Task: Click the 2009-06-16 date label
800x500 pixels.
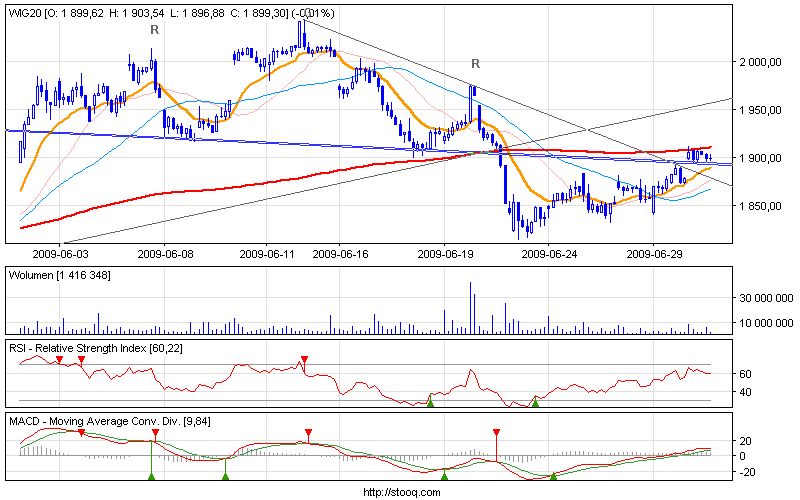Action: (x=340, y=253)
